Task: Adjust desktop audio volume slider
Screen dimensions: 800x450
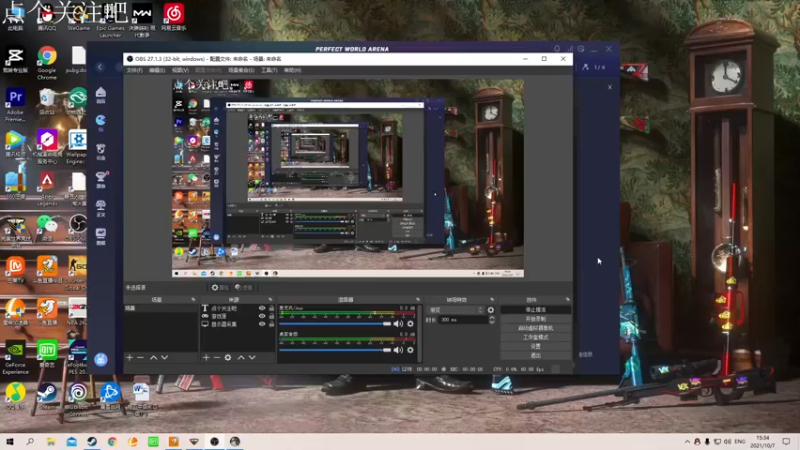Action: [x=335, y=350]
